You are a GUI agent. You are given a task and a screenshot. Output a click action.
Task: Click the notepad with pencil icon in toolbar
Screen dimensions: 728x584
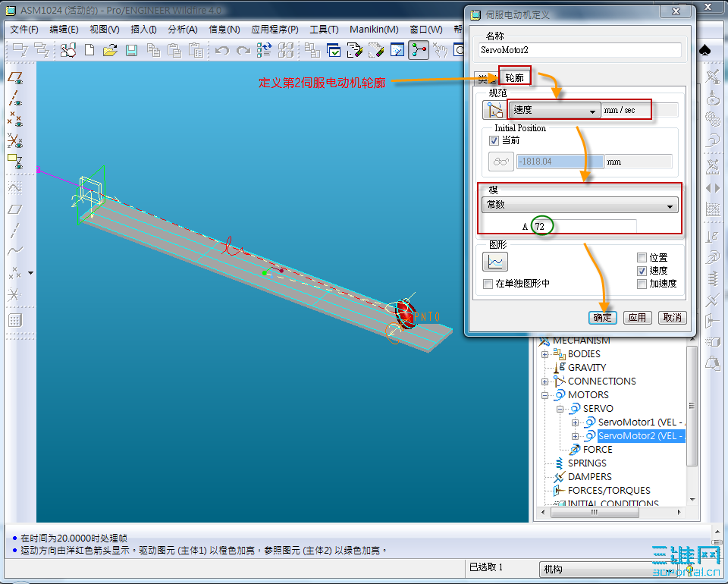(x=355, y=49)
